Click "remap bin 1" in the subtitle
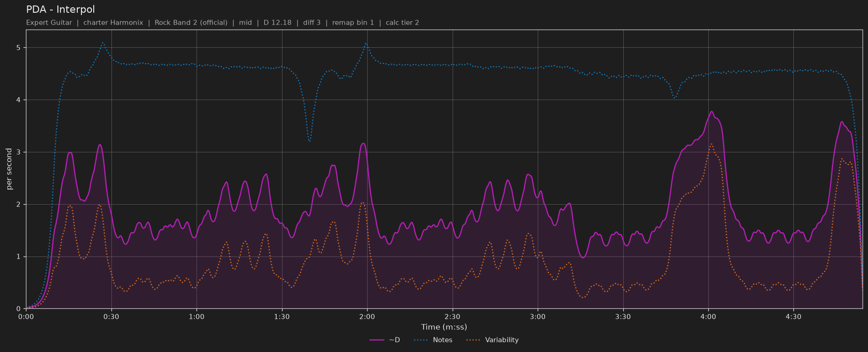The width and height of the screenshot is (868, 352). click(353, 22)
